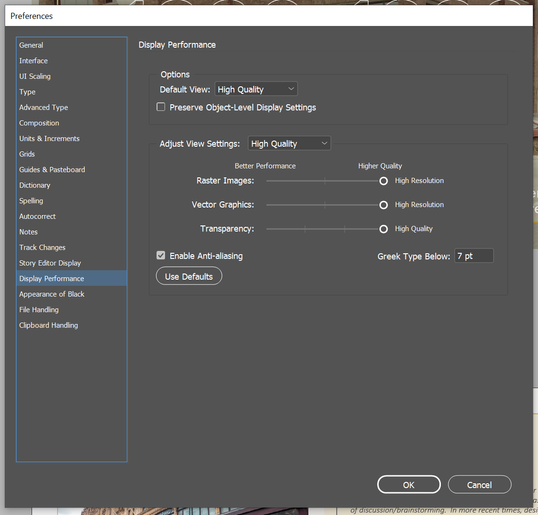Image resolution: width=538 pixels, height=515 pixels.
Task: Open the Guides & Pasteboard category
Action: 72,169
